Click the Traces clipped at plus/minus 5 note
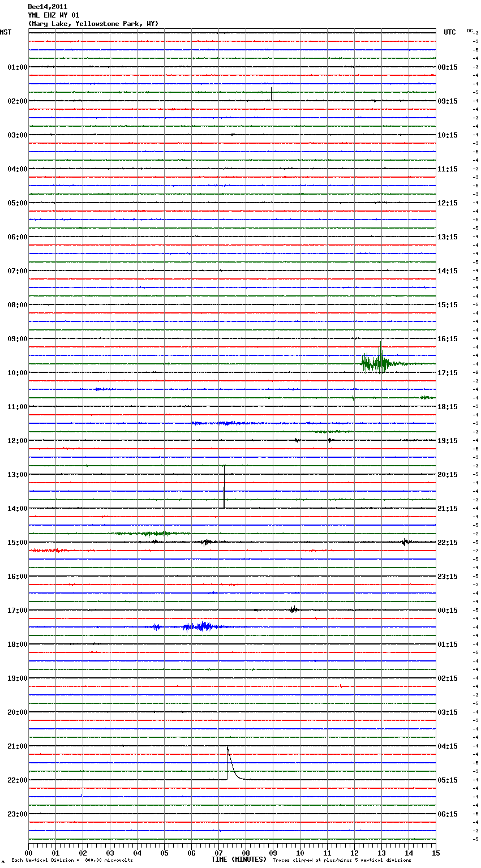The height and width of the screenshot is (868, 481). (x=342, y=861)
